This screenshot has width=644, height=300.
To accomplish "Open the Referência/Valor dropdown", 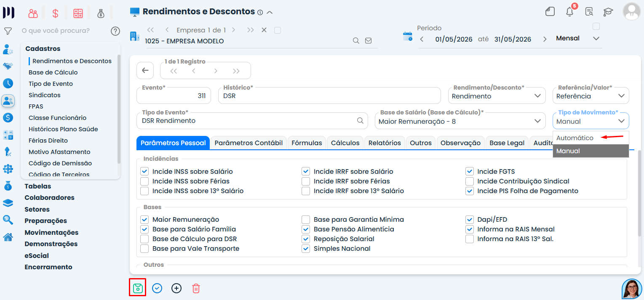I will tap(591, 96).
